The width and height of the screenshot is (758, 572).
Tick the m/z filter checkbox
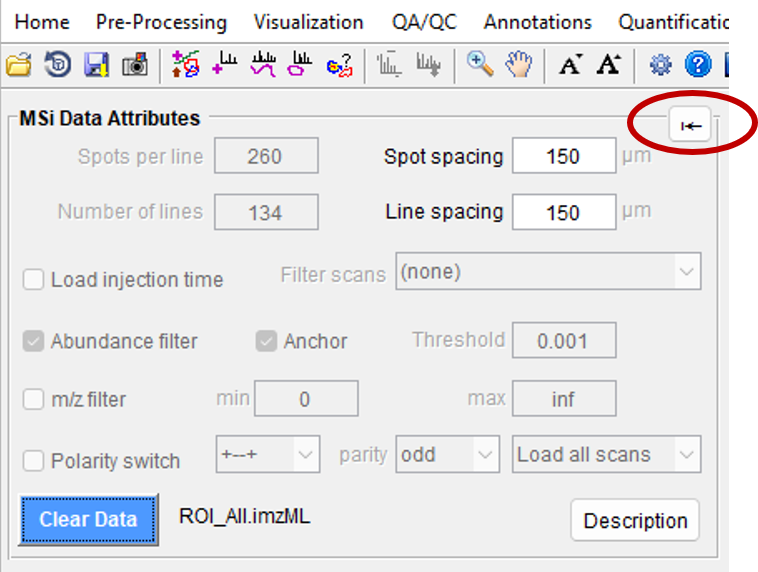[33, 399]
